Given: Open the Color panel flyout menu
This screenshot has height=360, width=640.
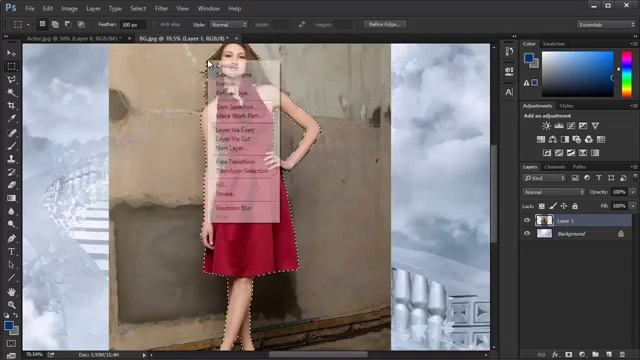Looking at the screenshot, I should pos(633,44).
